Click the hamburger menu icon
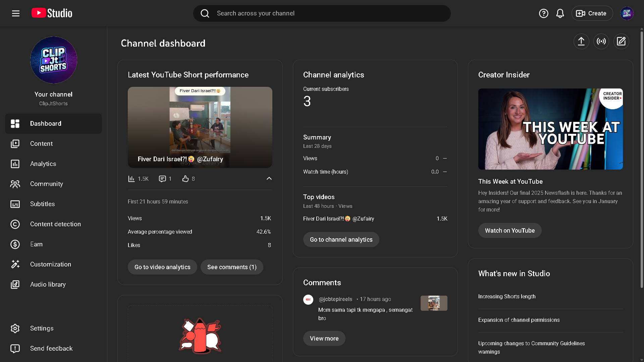 point(16,13)
